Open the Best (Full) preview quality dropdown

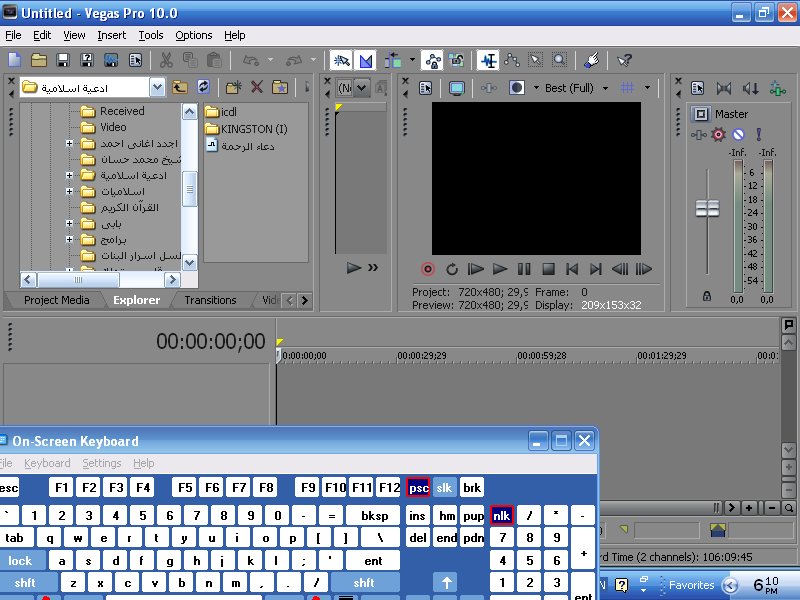(x=605, y=88)
